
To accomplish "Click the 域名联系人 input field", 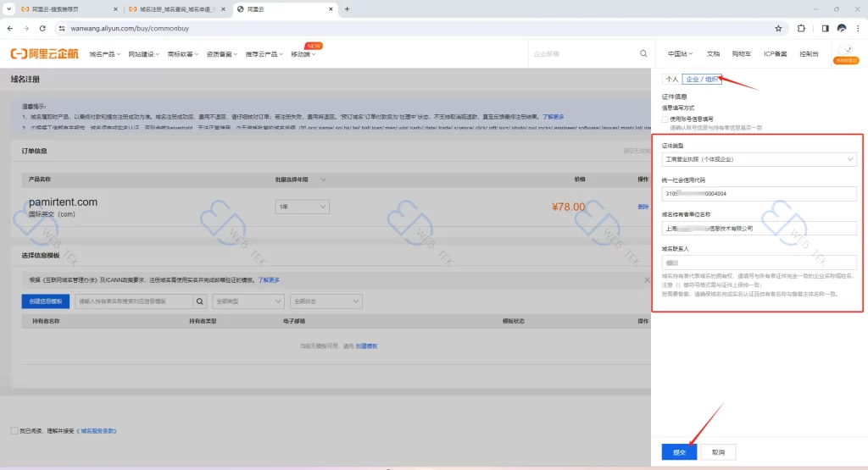I will coord(759,263).
